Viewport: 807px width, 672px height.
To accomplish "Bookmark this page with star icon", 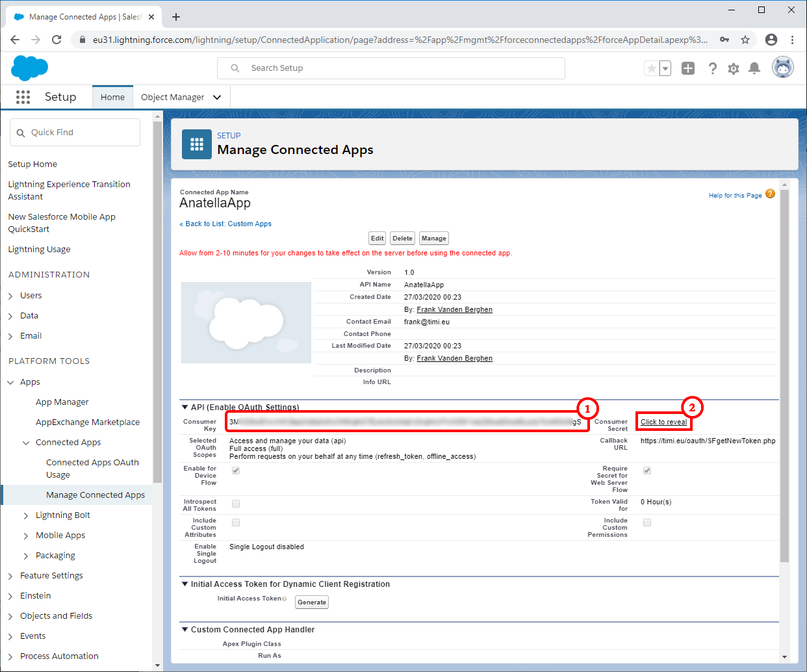I will 745,40.
